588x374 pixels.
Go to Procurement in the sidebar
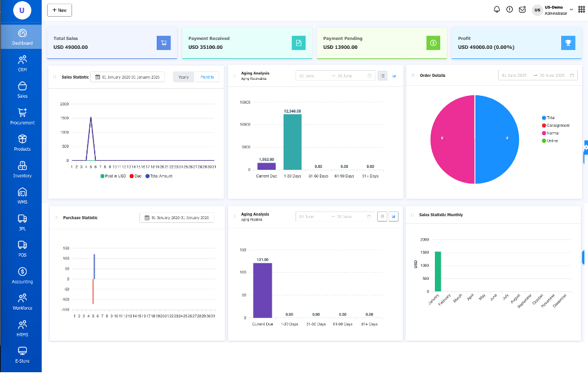[x=22, y=116]
